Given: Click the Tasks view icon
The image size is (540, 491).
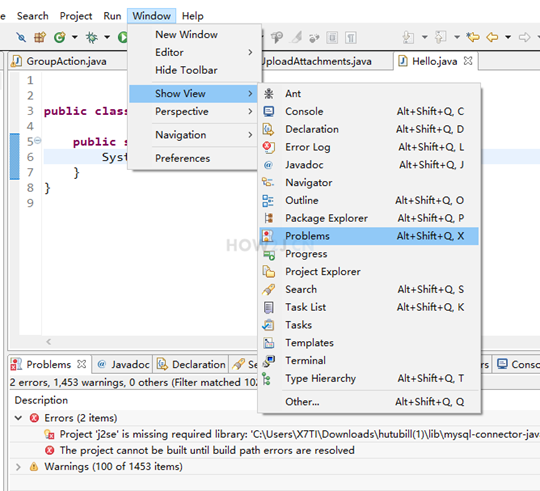Looking at the screenshot, I should pyautogui.click(x=268, y=325).
